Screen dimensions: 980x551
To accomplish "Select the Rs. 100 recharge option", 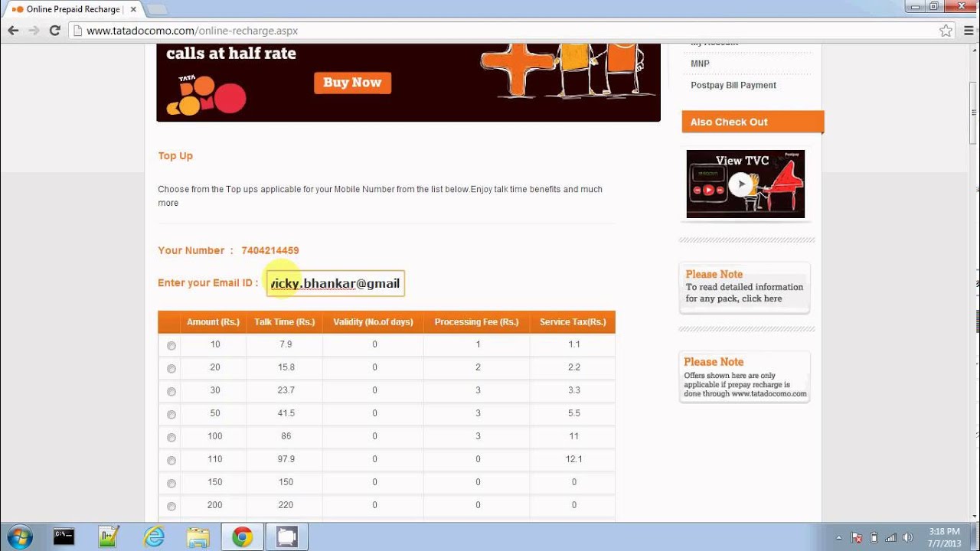I will click(x=171, y=438).
